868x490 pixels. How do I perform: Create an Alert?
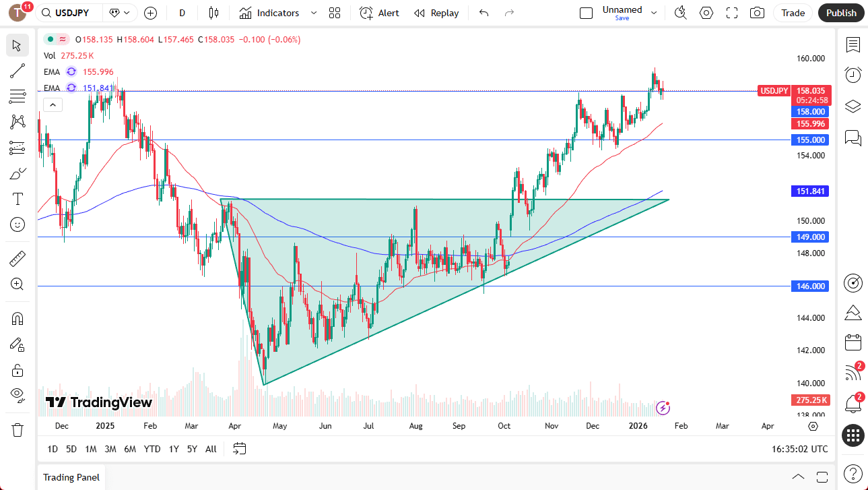pyautogui.click(x=380, y=13)
